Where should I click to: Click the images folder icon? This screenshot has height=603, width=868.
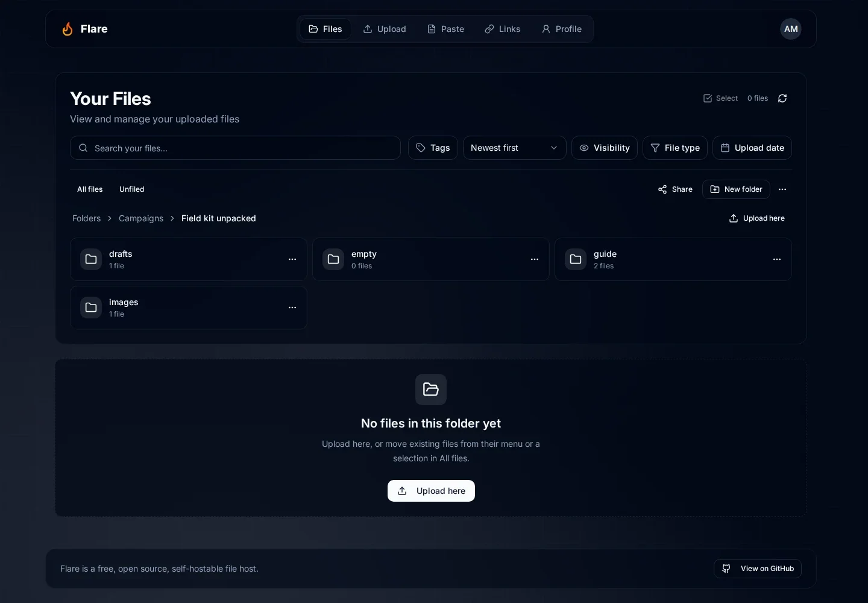[91, 308]
